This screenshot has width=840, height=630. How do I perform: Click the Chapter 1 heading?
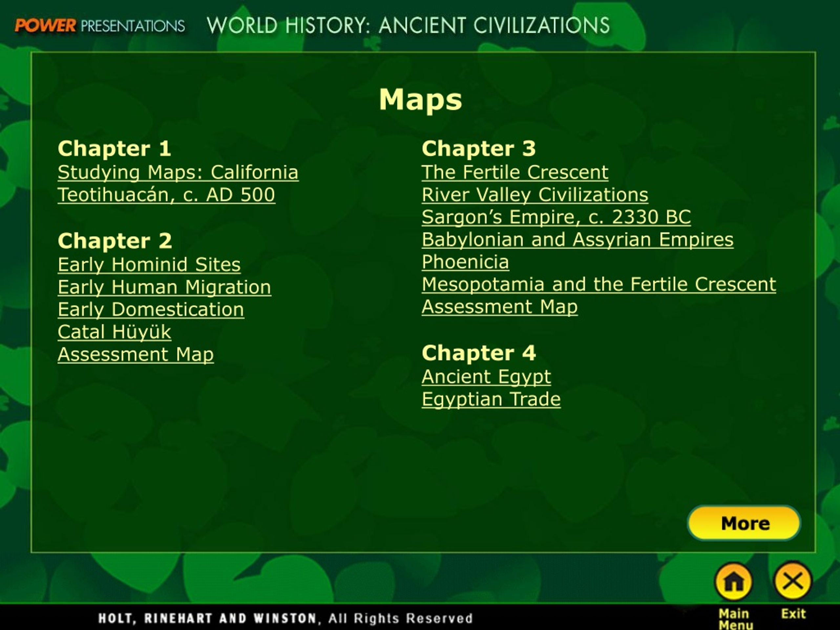(114, 149)
